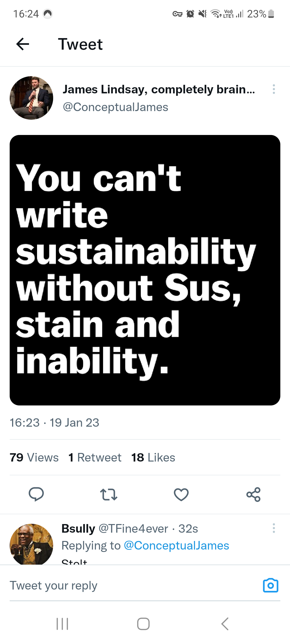Image resolution: width=290 pixels, height=644 pixels.
Task: View the @ConceptualJames handle profile
Action: (115, 107)
